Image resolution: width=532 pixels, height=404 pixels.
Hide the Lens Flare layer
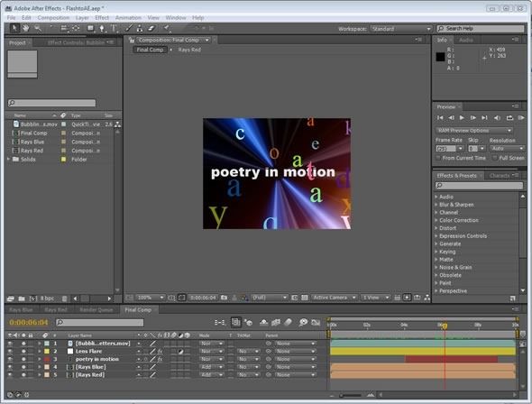point(23,352)
